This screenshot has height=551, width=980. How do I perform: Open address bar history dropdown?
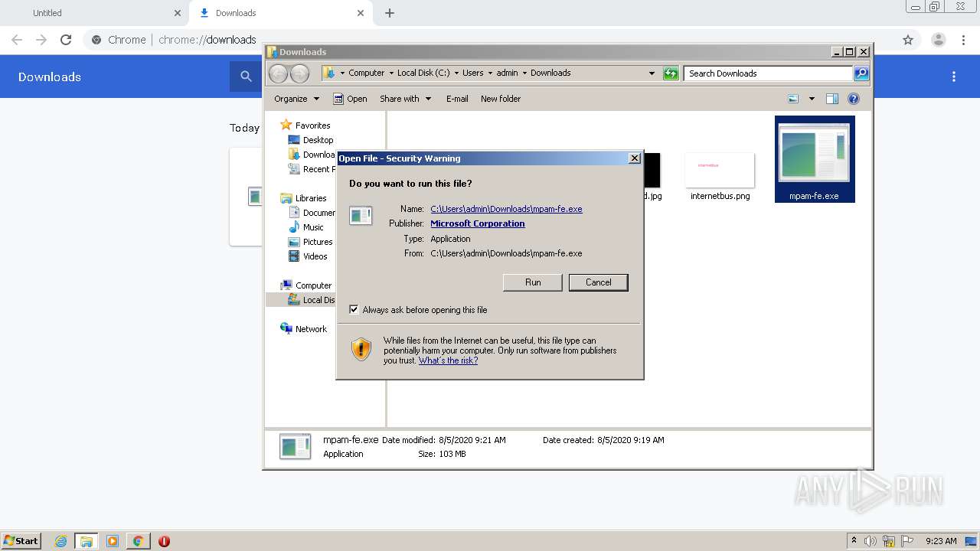pos(652,73)
